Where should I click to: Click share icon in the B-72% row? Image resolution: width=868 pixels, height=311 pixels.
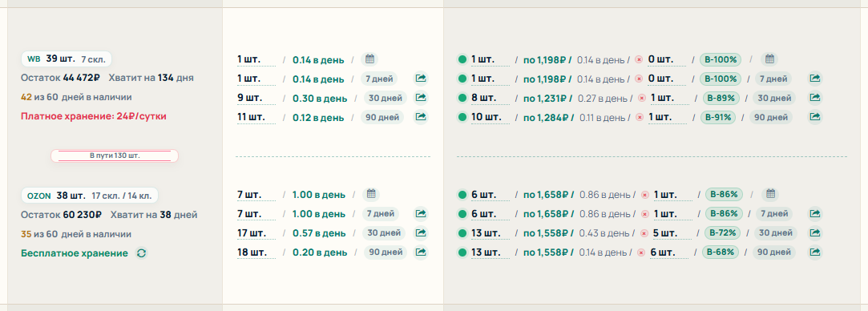point(814,233)
